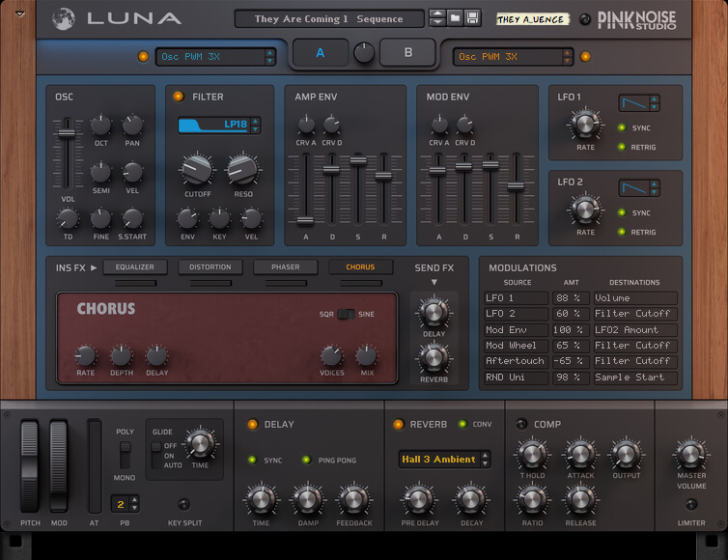Screen dimensions: 728x560
Task: Click the filter RESO knob
Action: (242, 170)
